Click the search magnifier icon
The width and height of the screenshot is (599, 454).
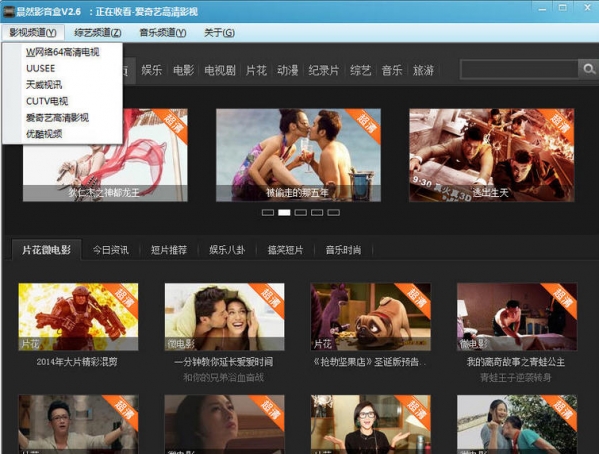pos(588,69)
